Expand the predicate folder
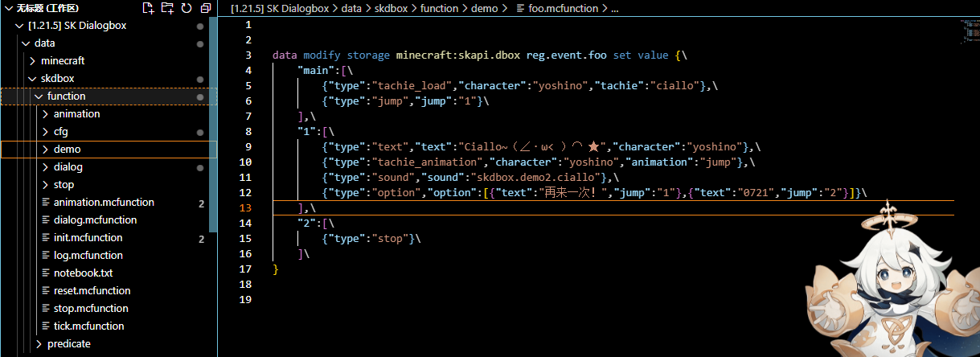Viewport: 980px width, 357px height. click(x=39, y=344)
